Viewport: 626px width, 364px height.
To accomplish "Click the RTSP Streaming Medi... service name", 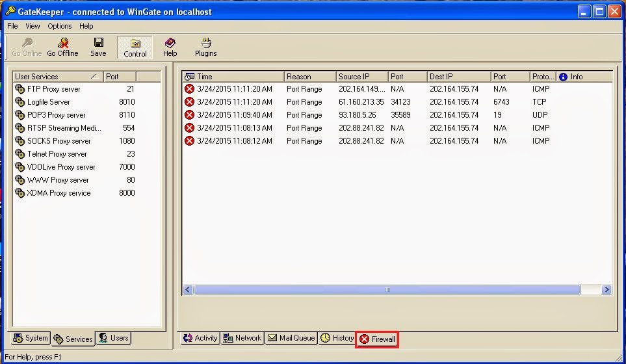I will (x=64, y=127).
